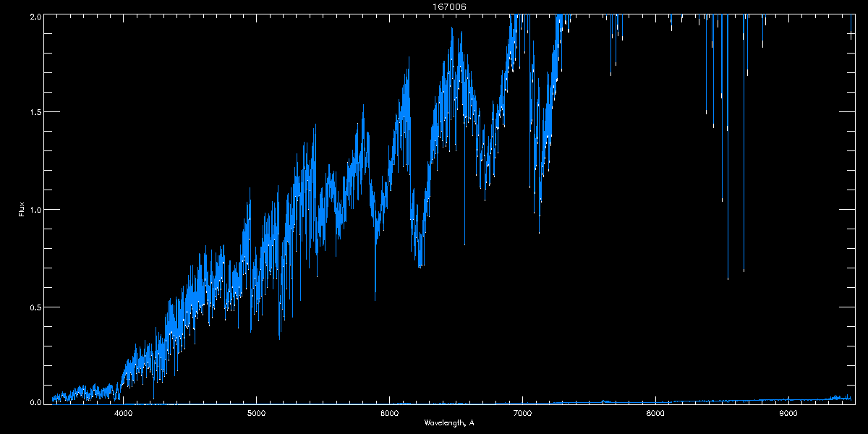
Task: Click the 5000 wavelength tick label
Action: pos(256,413)
